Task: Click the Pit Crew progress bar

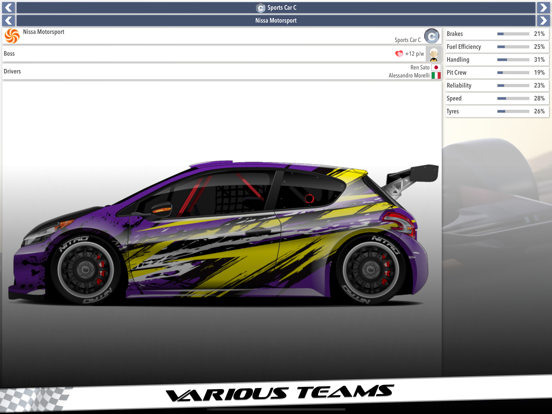Action: [513, 73]
